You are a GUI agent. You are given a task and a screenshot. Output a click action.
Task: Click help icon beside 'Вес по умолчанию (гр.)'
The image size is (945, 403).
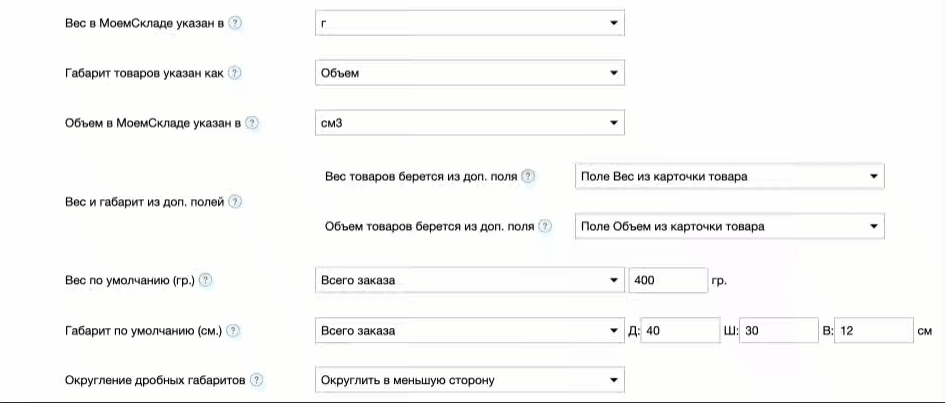[206, 280]
